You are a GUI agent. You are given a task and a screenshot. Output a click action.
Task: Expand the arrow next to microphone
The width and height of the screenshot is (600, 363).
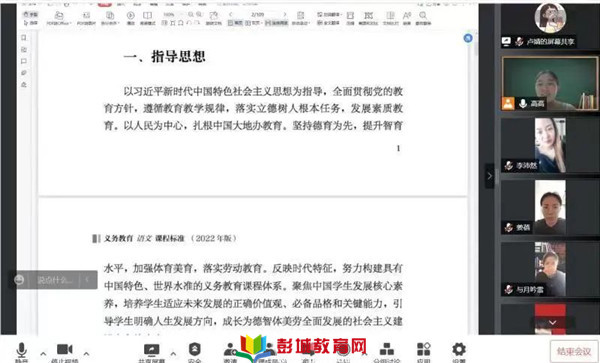[x=43, y=353]
